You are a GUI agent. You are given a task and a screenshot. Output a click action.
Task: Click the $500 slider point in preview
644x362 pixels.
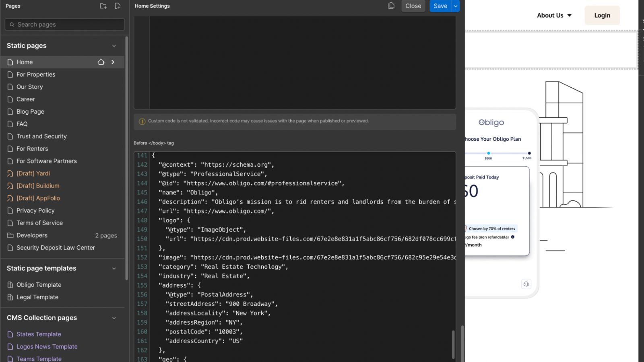coord(488,153)
